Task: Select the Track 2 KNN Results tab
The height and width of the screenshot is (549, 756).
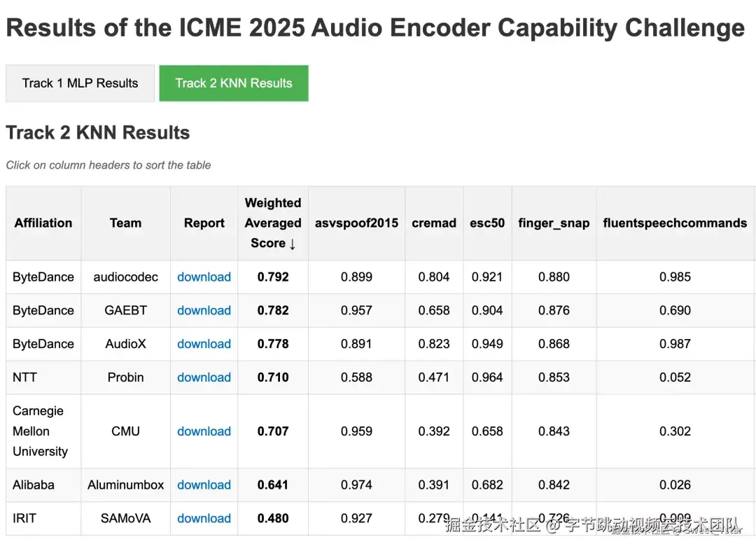Action: pos(234,83)
